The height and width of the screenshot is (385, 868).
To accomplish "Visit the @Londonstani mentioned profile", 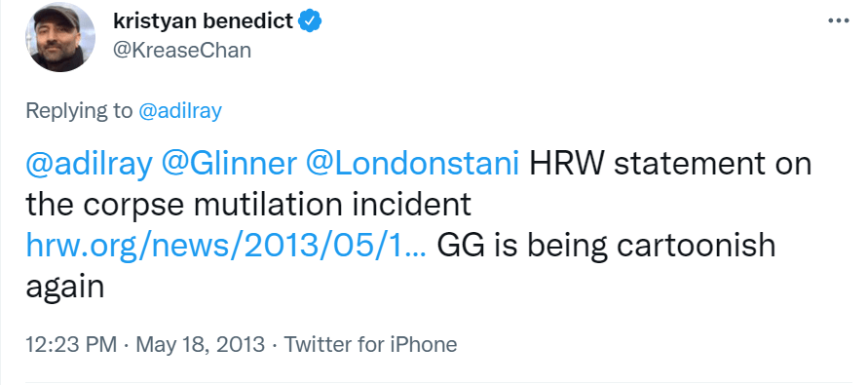I will coord(412,165).
